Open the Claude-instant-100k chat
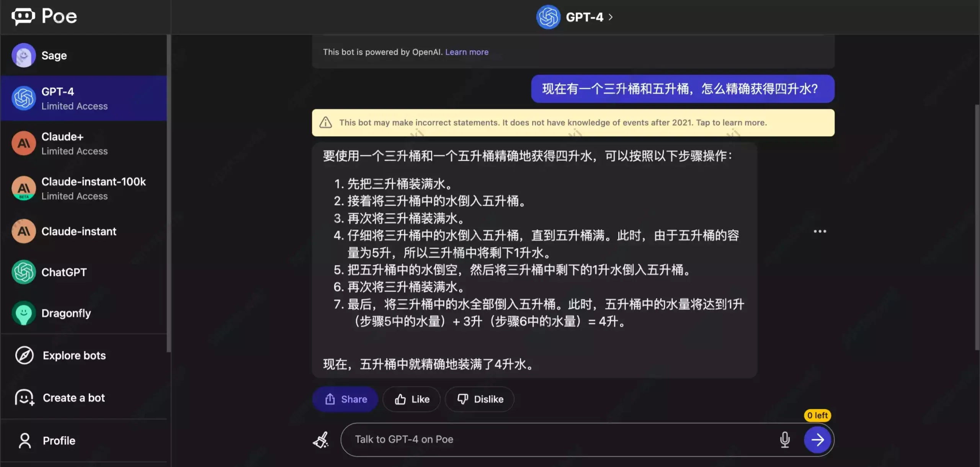980x467 pixels. 83,188
